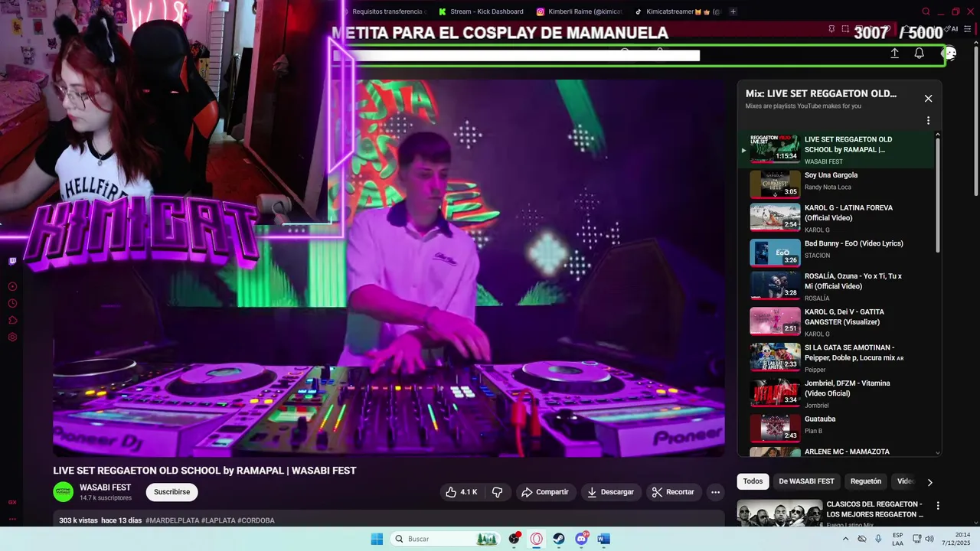
Task: Click the #MARDELPLATA hashtag
Action: [x=172, y=520]
